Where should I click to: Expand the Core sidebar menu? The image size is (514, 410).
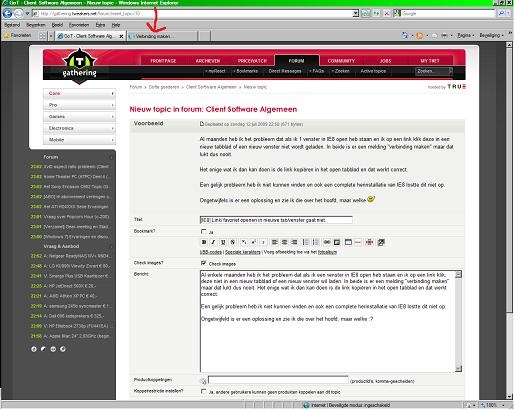point(79,93)
